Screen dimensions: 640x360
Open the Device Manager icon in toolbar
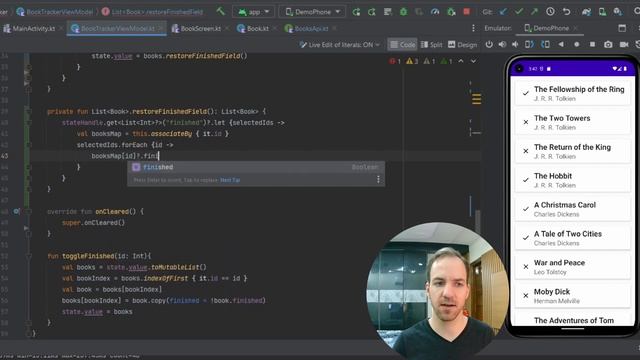(602, 12)
